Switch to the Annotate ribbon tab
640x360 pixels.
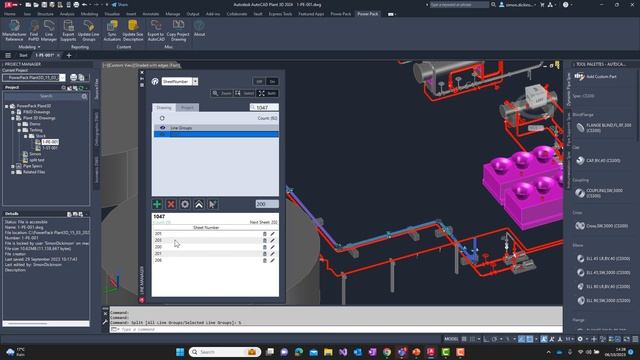(x=151, y=14)
